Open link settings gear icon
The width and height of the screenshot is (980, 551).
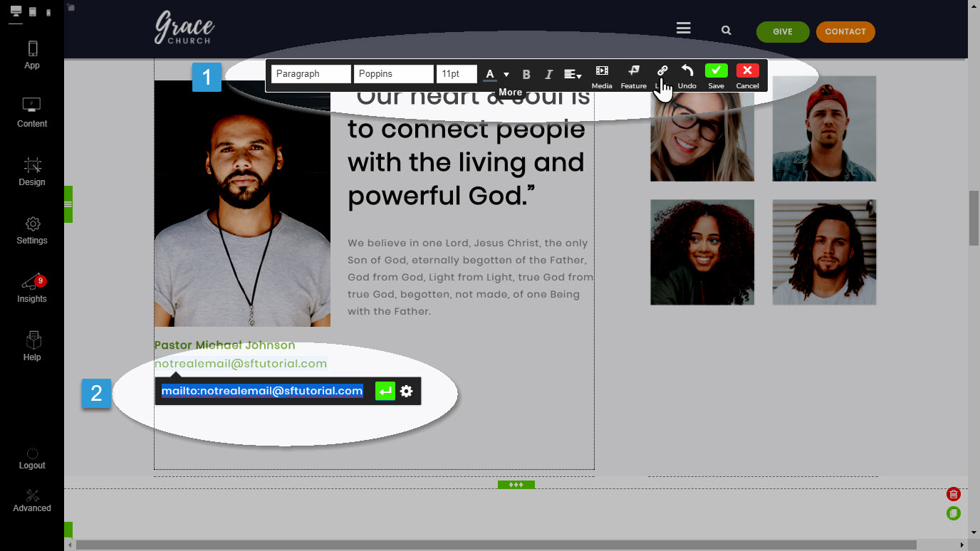click(x=407, y=391)
